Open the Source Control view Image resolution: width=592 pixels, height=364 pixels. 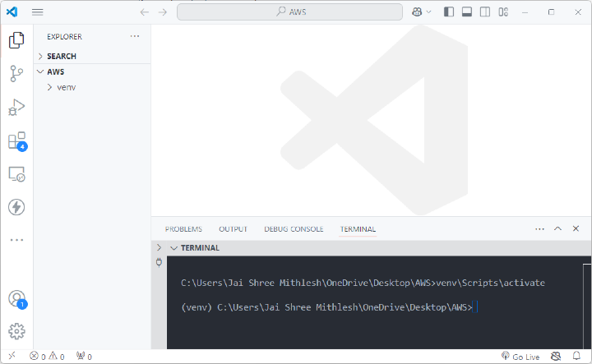tap(16, 74)
